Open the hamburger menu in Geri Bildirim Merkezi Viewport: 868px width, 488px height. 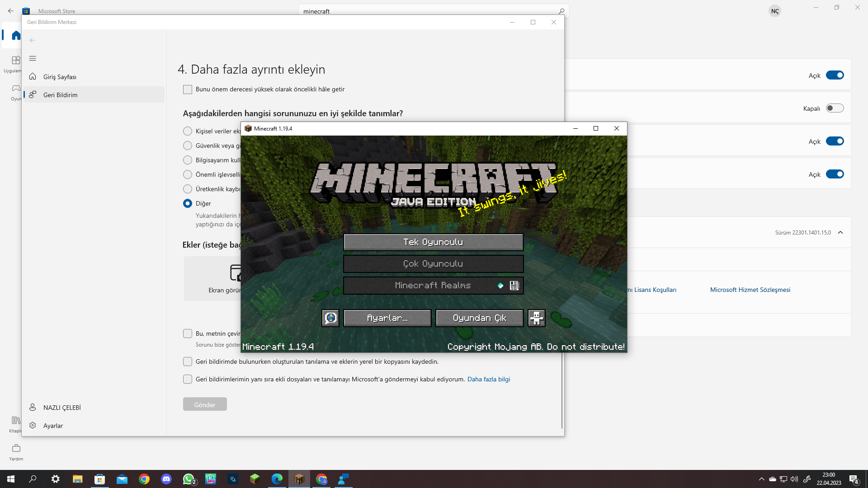coord(33,58)
